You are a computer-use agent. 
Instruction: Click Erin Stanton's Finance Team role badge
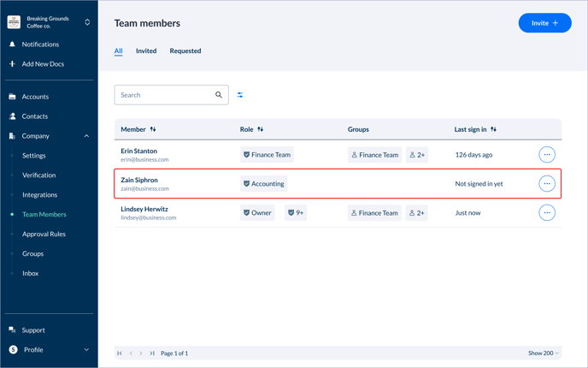267,155
